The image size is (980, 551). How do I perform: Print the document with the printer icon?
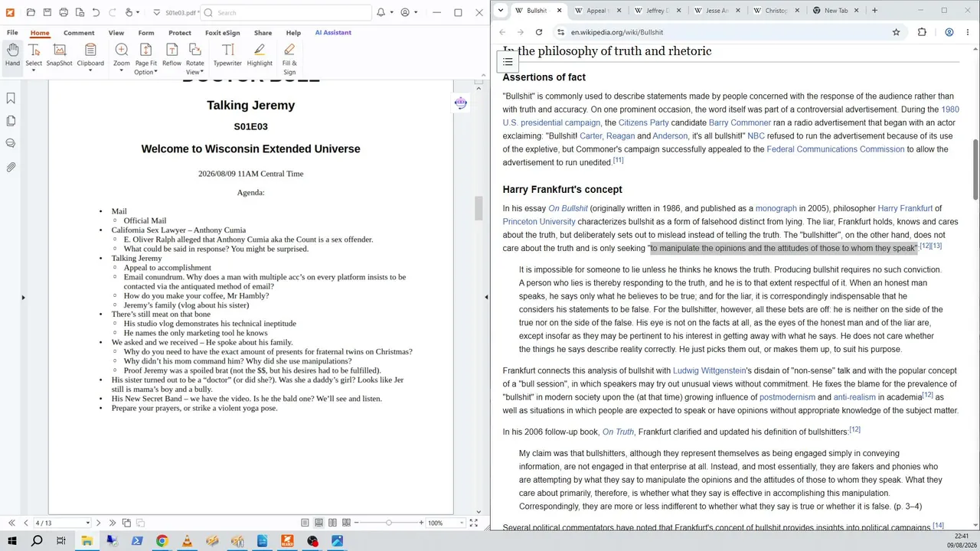(64, 12)
